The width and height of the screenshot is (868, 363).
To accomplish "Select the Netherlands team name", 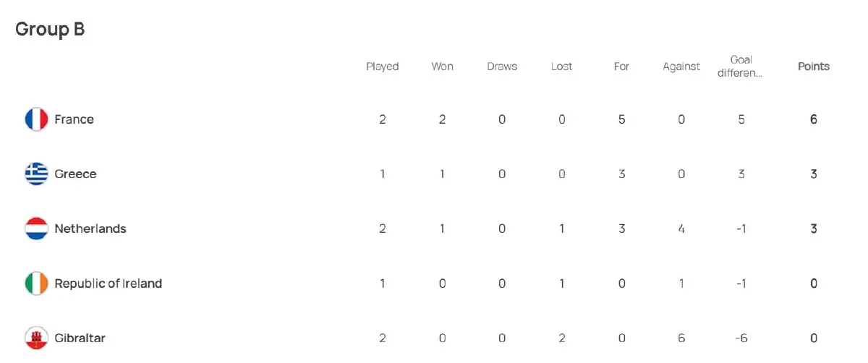I will [90, 229].
